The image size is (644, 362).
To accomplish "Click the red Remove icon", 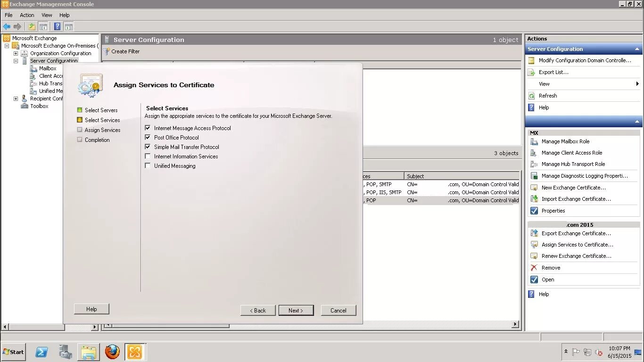I will (x=534, y=268).
